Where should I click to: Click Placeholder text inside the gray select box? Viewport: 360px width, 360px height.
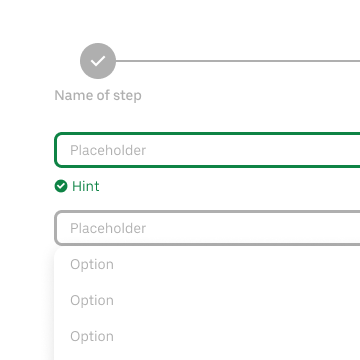pos(108,229)
